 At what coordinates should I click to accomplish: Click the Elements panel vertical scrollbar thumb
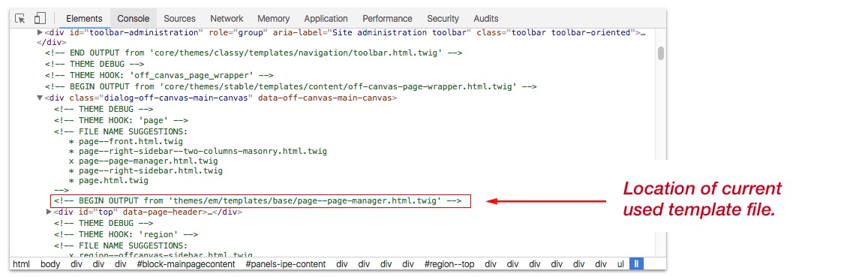pos(660,54)
